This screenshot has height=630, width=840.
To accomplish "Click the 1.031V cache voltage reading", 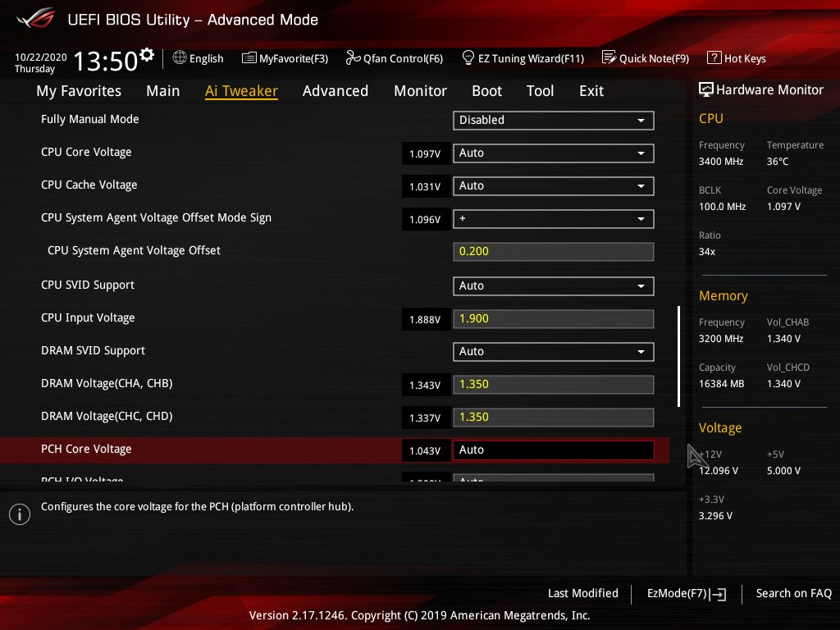I will [425, 186].
